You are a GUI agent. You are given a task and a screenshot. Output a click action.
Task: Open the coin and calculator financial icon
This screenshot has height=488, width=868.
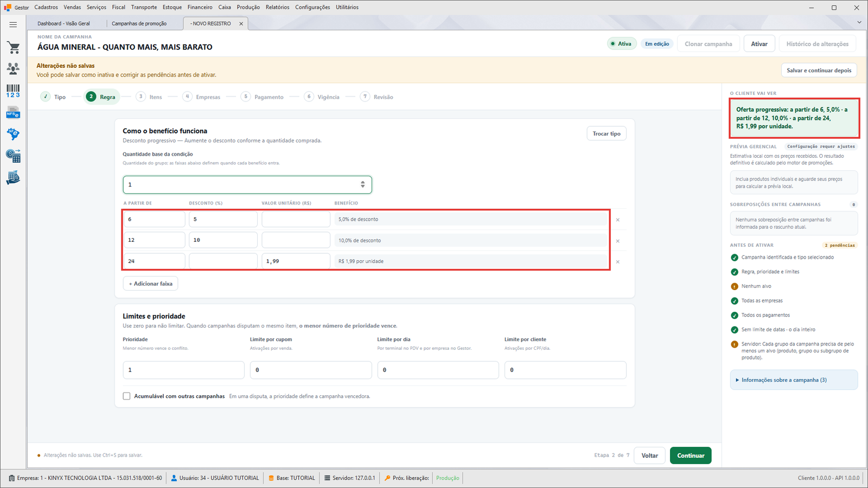point(13,156)
